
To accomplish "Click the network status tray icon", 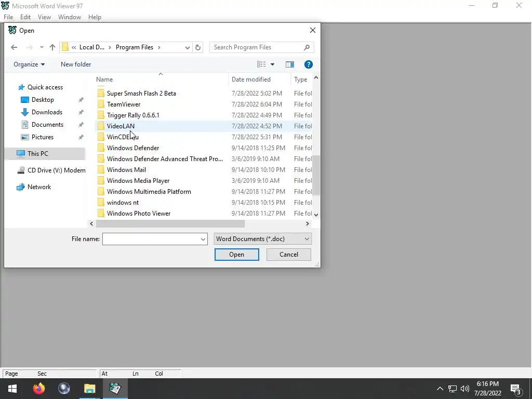I will (453, 389).
